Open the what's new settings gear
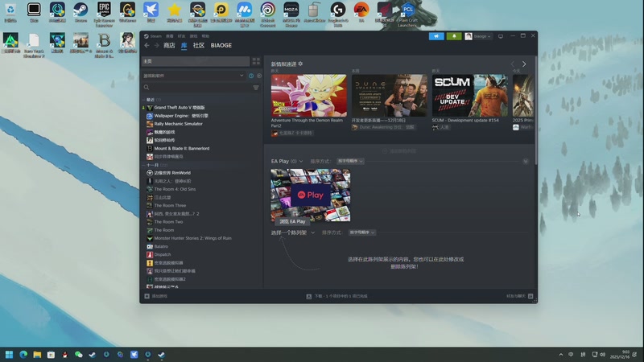The height and width of the screenshot is (362, 644). point(300,64)
